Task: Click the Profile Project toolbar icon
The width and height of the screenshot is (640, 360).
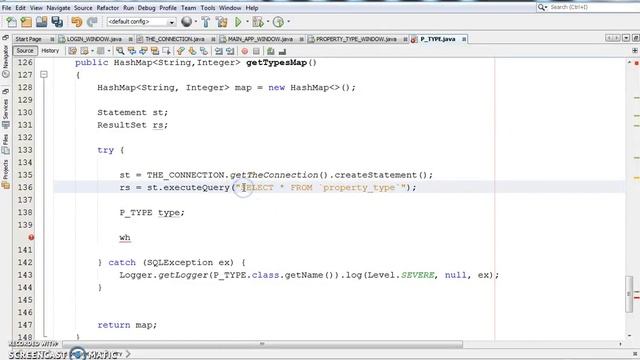Action: point(278,22)
